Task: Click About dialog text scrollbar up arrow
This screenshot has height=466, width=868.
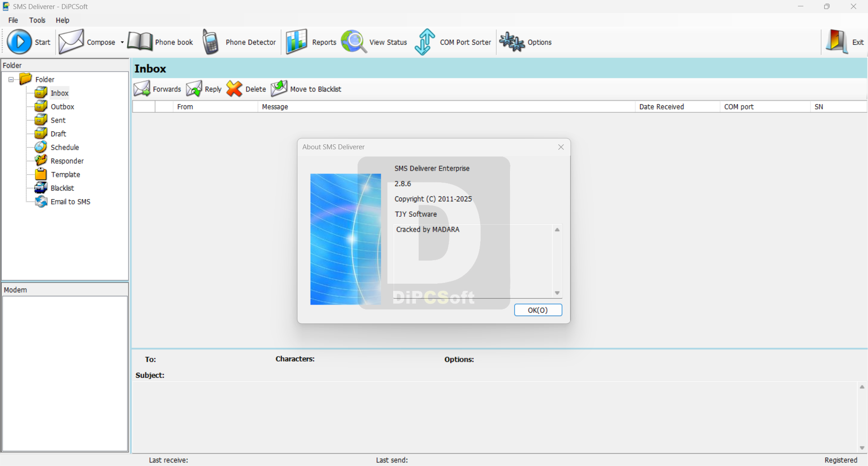Action: [x=557, y=230]
